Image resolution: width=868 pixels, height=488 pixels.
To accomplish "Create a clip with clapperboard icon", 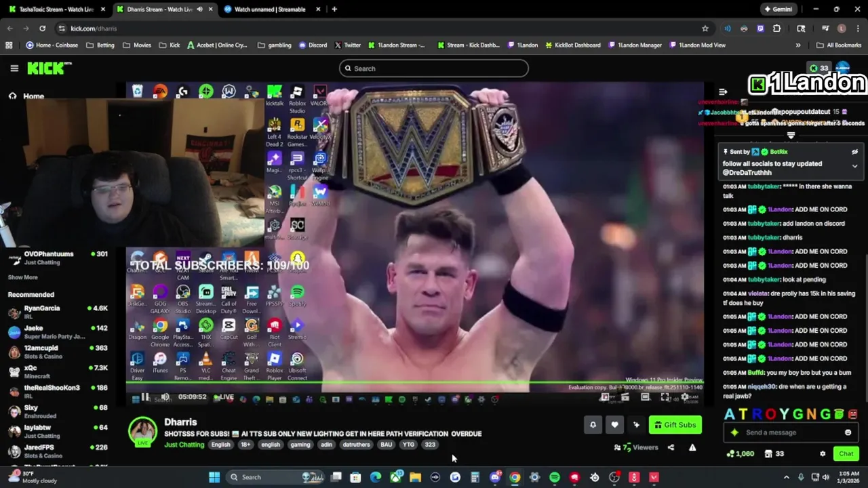I will click(x=625, y=397).
